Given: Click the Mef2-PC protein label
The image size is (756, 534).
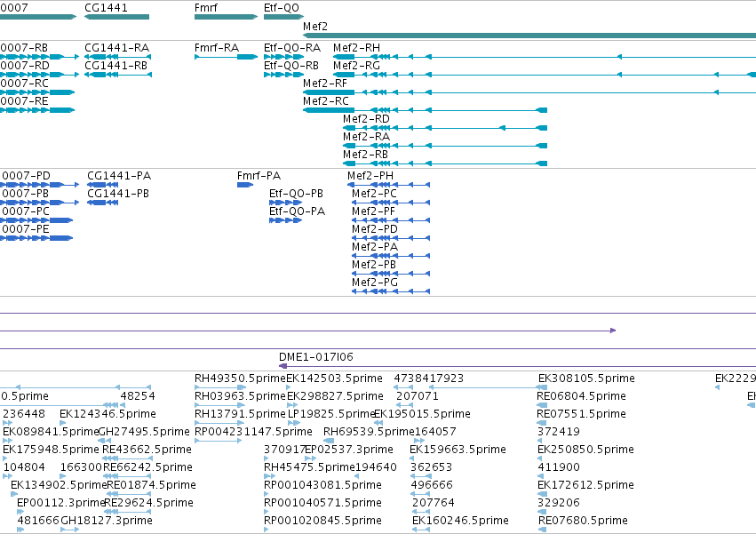Looking at the screenshot, I should (x=375, y=194).
